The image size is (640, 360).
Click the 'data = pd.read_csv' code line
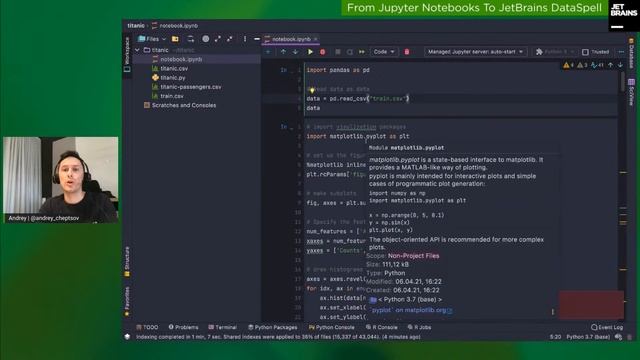tap(358, 98)
